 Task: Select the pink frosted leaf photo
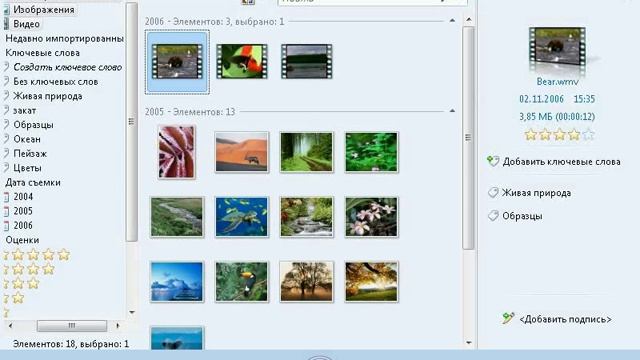click(177, 152)
